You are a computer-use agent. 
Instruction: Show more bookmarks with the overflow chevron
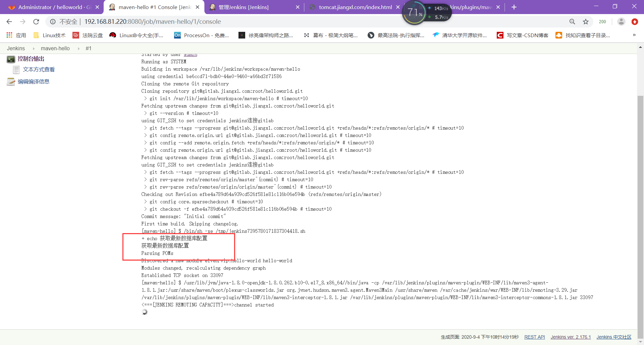pos(634,35)
